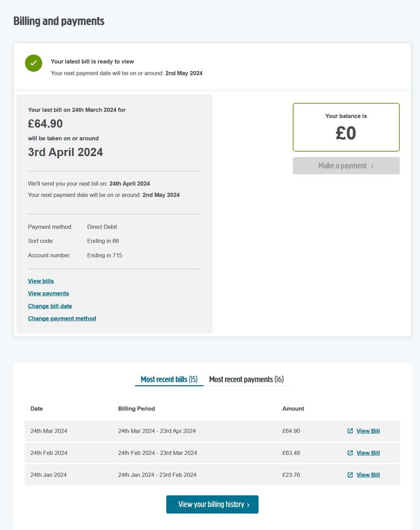Click the Billing and payments heading
Viewport: 420px width, 530px height.
(59, 21)
